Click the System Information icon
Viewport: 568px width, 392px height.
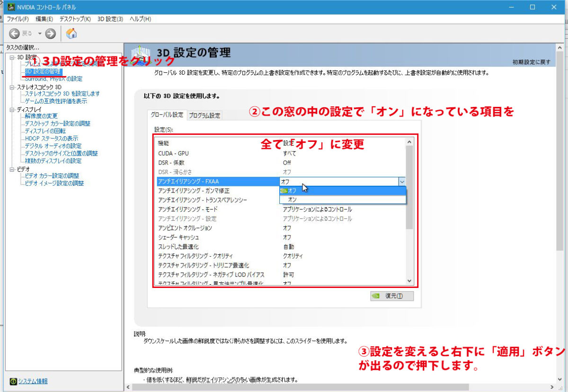tap(13, 381)
